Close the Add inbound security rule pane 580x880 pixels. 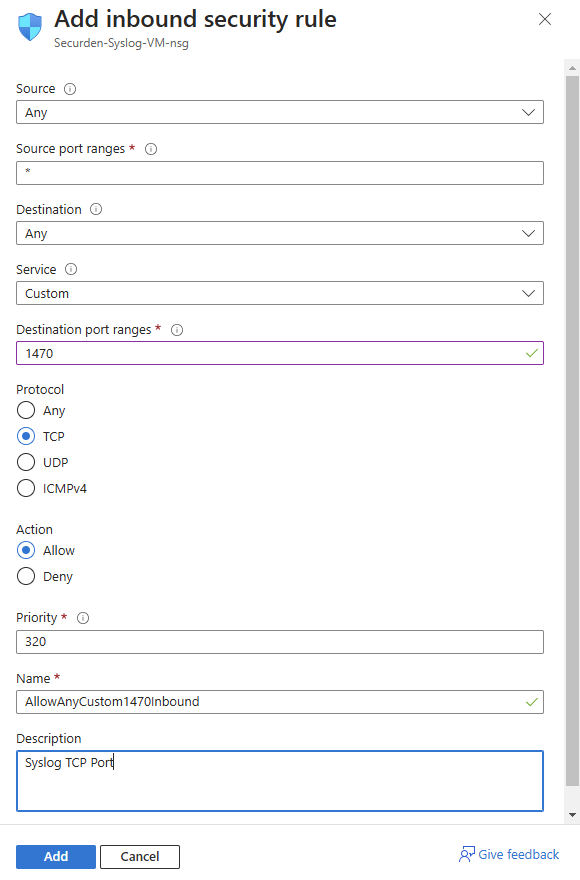545,19
